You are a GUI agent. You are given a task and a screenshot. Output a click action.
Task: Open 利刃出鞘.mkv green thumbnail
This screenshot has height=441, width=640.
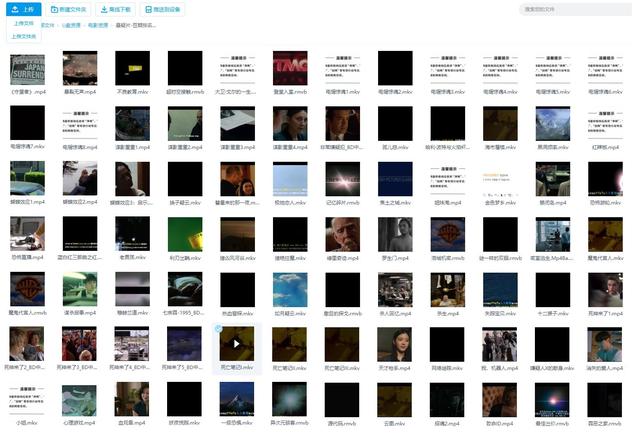[x=185, y=234]
